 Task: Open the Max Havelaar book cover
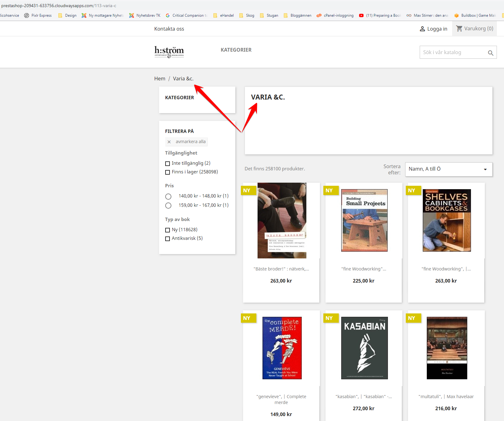tap(447, 348)
